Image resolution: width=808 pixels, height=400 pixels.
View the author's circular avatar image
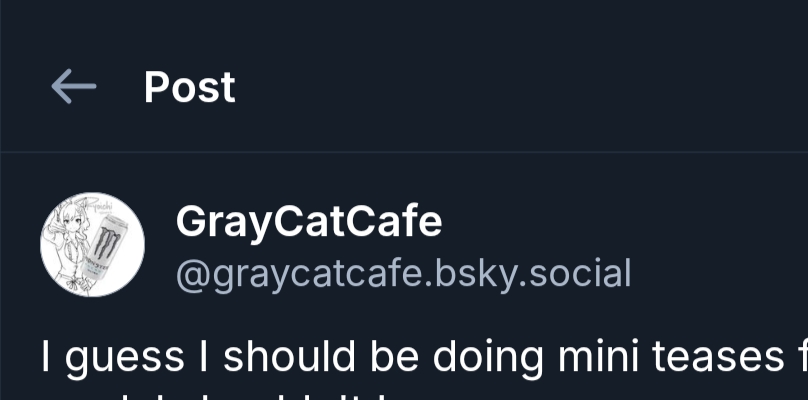(92, 244)
